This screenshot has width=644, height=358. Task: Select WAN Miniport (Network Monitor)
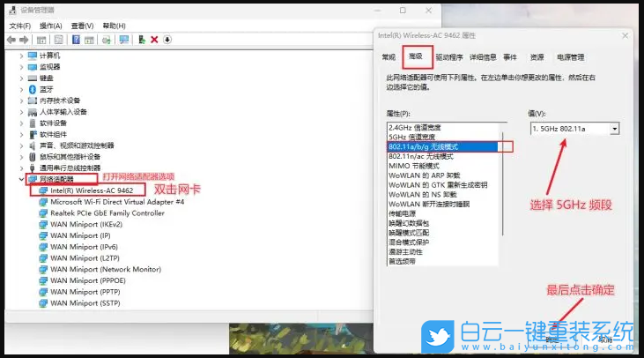[106, 269]
